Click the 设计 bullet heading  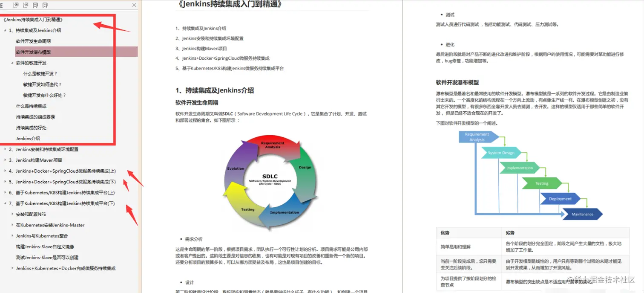pos(190,282)
